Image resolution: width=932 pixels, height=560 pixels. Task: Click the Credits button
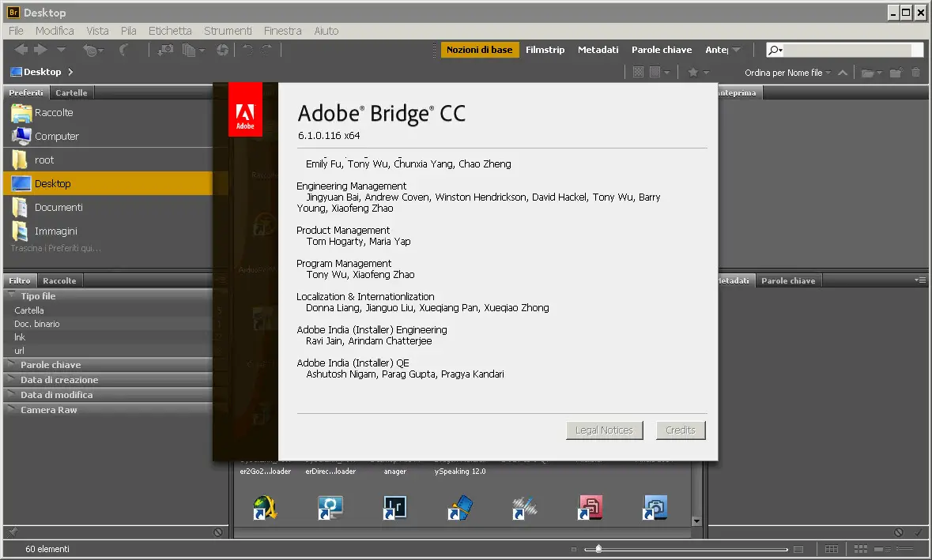tap(681, 430)
